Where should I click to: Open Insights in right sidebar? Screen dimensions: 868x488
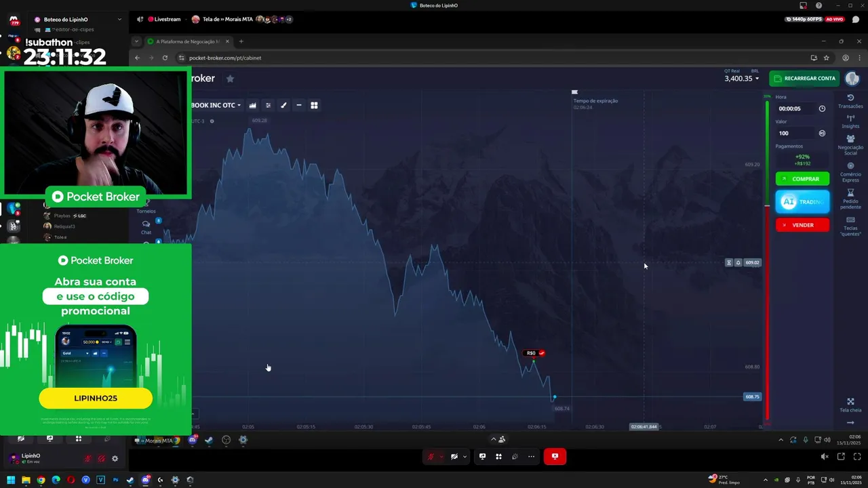[850, 121]
